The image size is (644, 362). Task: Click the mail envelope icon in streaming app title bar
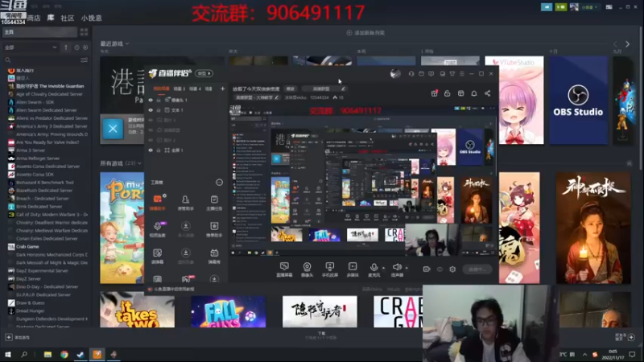tap(421, 74)
